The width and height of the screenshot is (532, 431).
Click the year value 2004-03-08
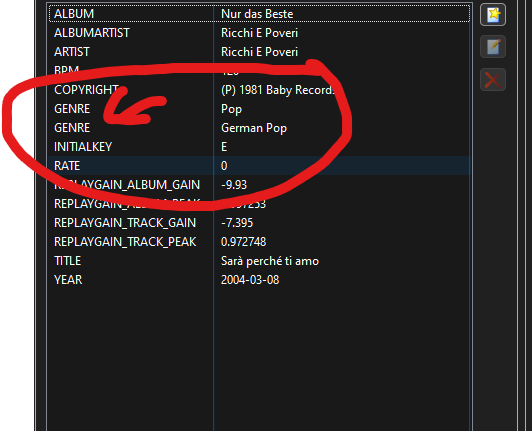click(250, 280)
